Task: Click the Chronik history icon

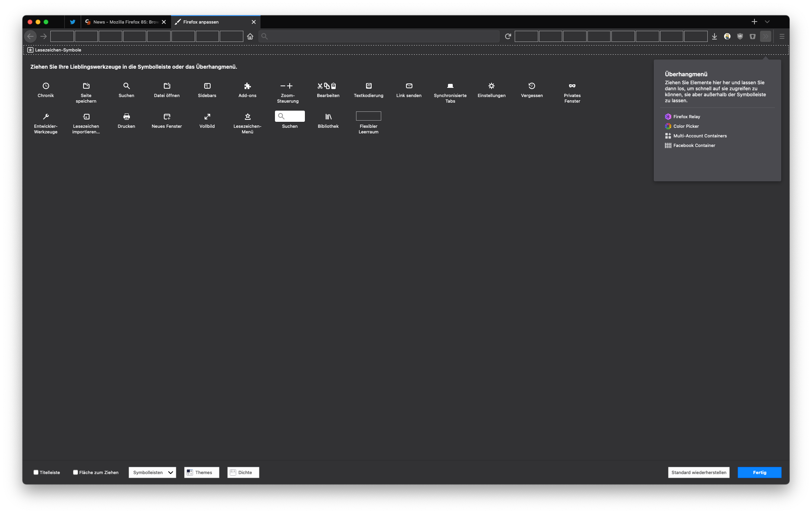Action: point(46,86)
